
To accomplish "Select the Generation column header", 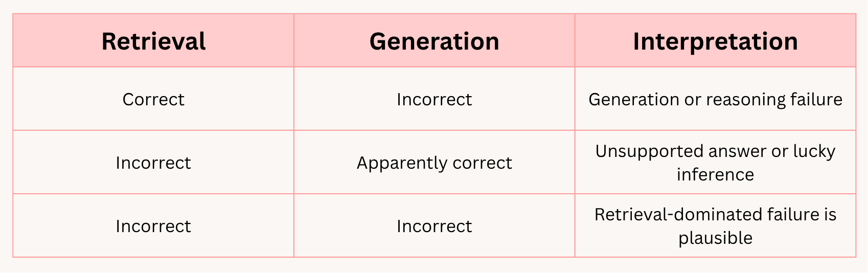I will coord(435,41).
